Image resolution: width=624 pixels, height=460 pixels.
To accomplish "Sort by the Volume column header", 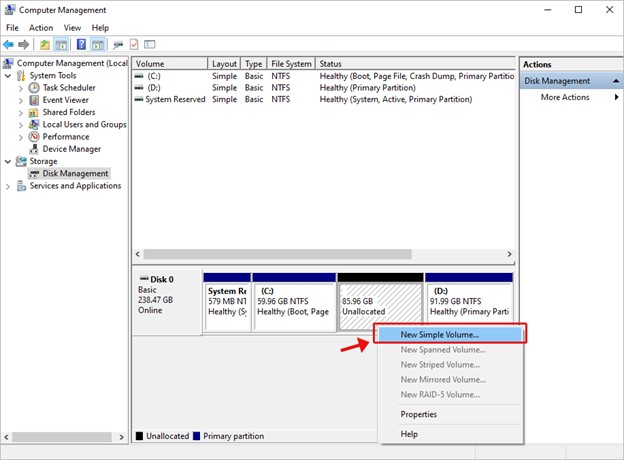I will [x=170, y=64].
